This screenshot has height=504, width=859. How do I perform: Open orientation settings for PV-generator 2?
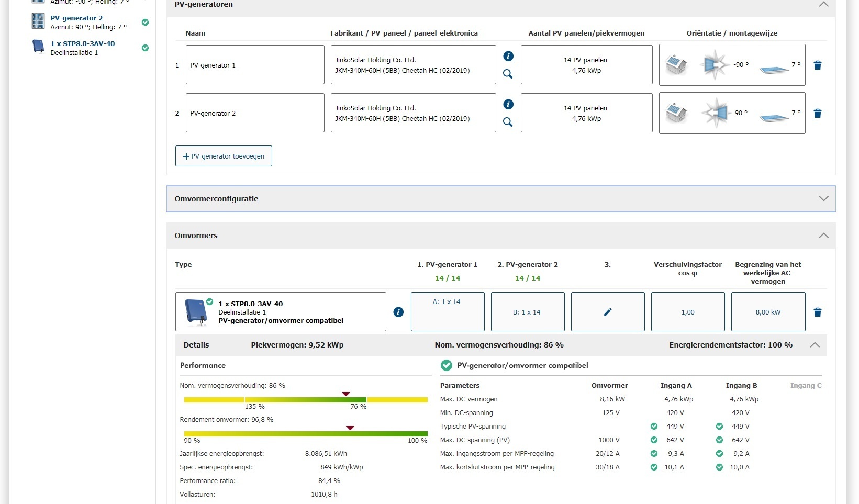[x=732, y=113]
